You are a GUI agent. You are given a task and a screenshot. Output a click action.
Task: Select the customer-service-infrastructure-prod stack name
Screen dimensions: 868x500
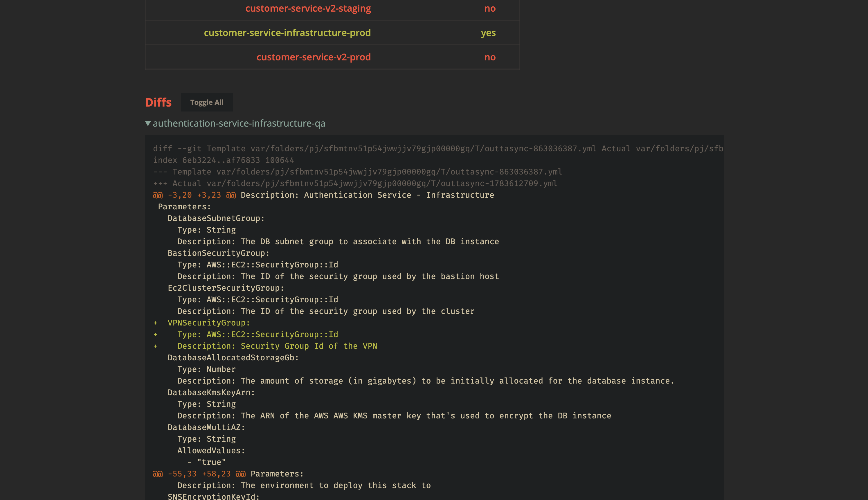click(x=287, y=33)
